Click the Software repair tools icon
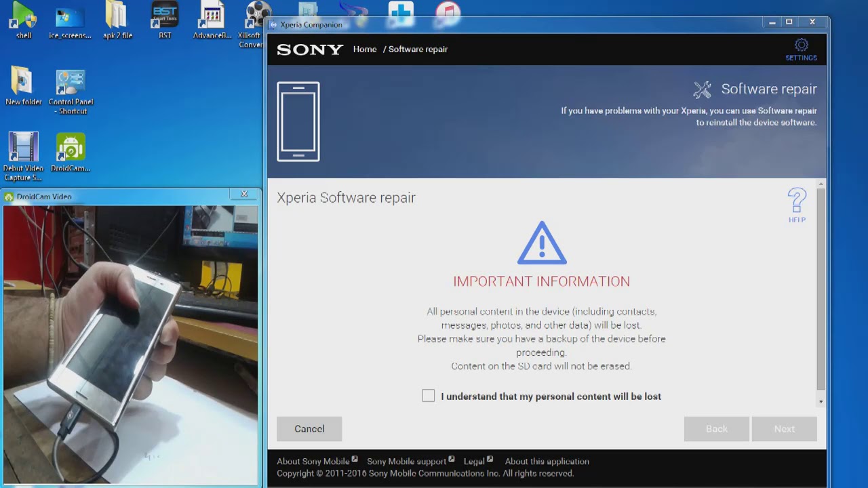The height and width of the screenshot is (488, 868). coord(702,89)
